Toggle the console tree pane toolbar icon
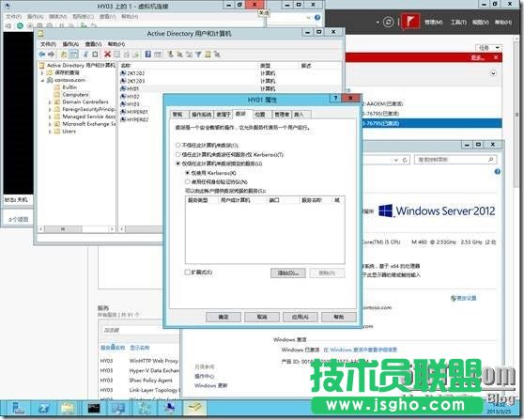This screenshot has height=420, width=524. click(x=73, y=54)
